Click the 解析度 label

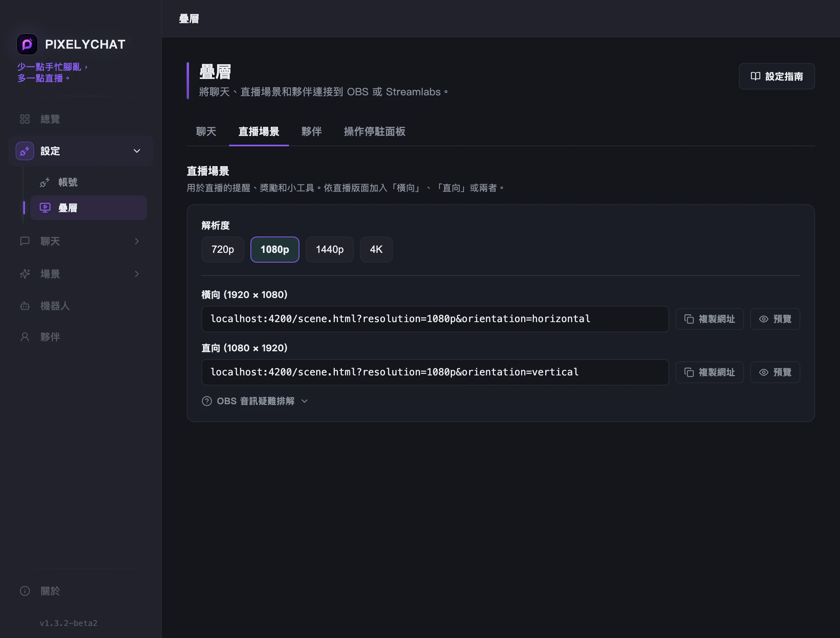point(215,226)
